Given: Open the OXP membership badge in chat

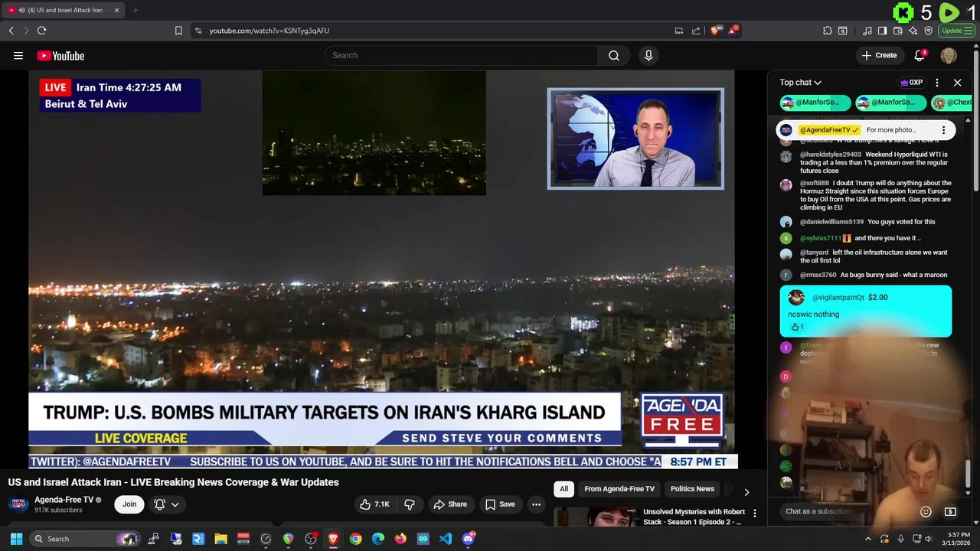Looking at the screenshot, I should [x=911, y=83].
